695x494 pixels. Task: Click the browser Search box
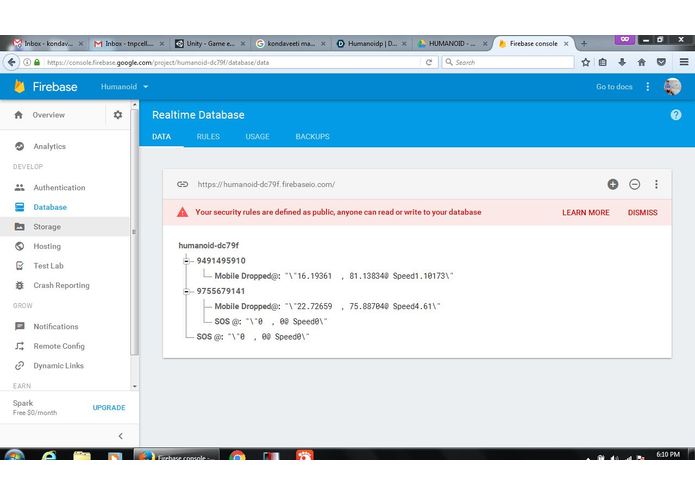(508, 62)
